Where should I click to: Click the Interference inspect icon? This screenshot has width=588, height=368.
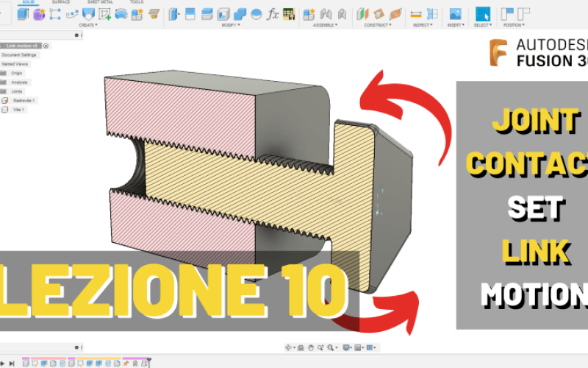[432, 14]
